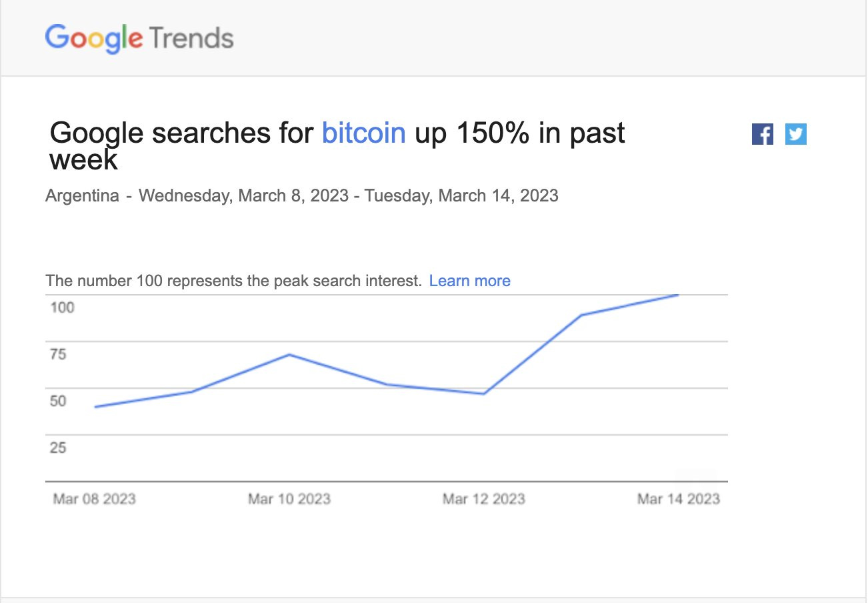The image size is (868, 603).
Task: Select the chart line point at Mar 10
Action: pos(289,354)
